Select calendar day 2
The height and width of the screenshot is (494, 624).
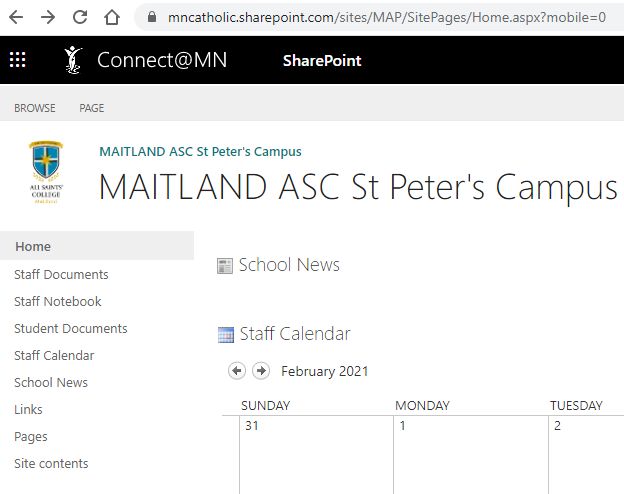(557, 426)
